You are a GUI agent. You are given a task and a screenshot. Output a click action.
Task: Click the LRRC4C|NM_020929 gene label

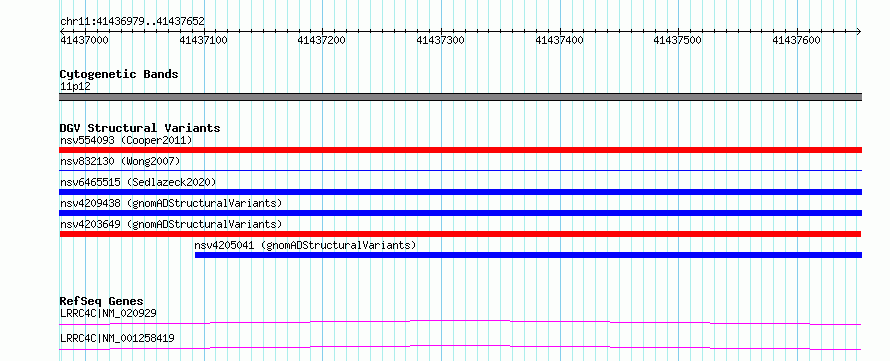pos(108,313)
